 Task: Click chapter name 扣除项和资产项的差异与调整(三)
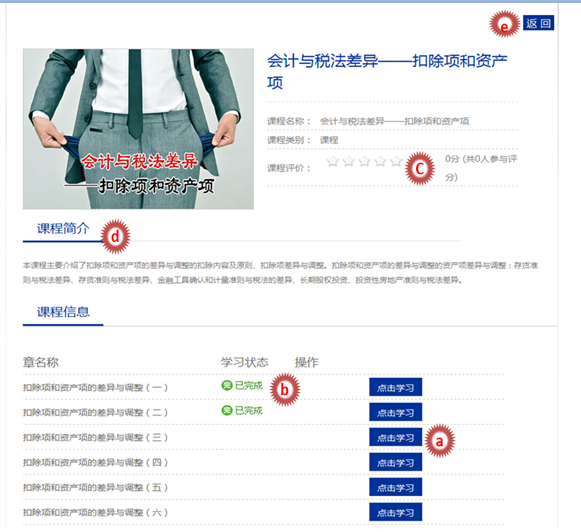click(95, 438)
